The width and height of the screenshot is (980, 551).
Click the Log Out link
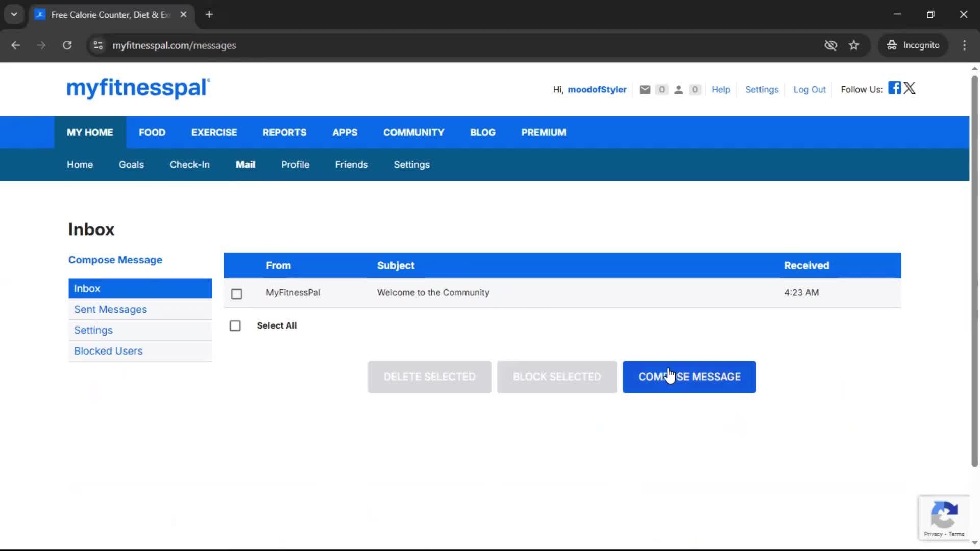pos(809,90)
